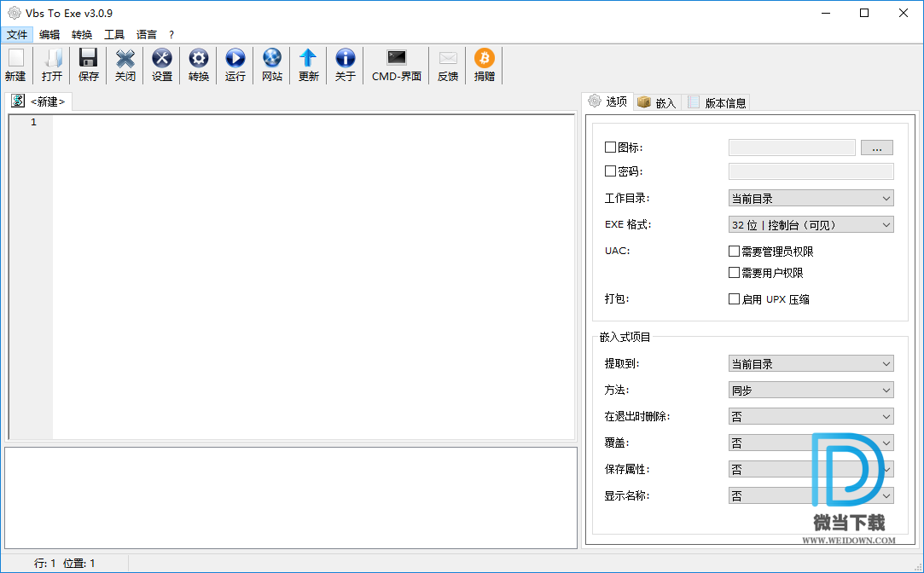Check for updates via 更新 arrow icon

point(309,65)
